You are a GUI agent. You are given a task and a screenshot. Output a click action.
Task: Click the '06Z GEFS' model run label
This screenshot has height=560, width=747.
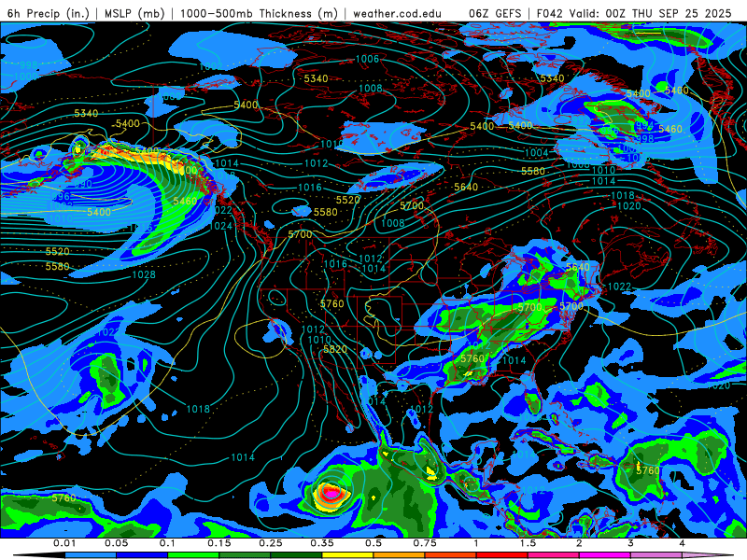coord(496,13)
